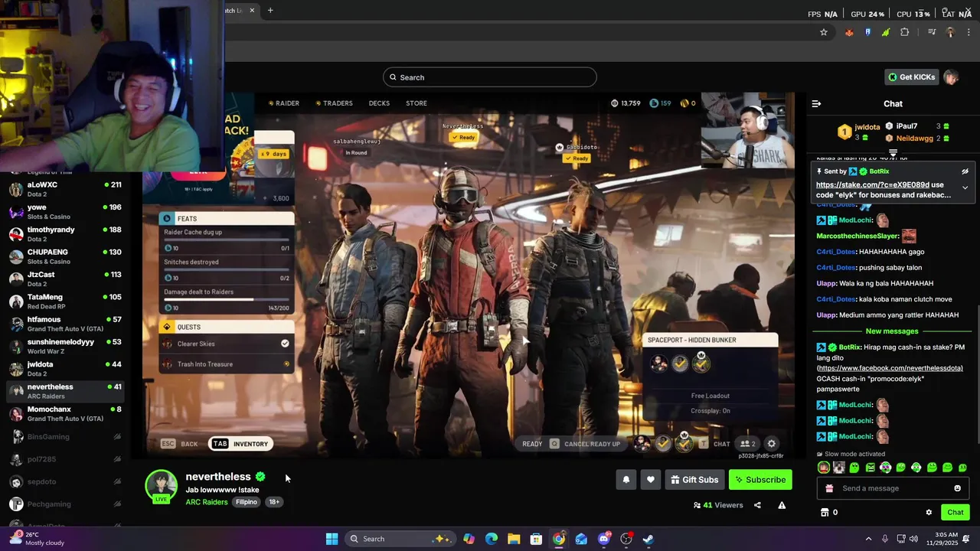Click the 41 Viewers count

[x=718, y=505]
